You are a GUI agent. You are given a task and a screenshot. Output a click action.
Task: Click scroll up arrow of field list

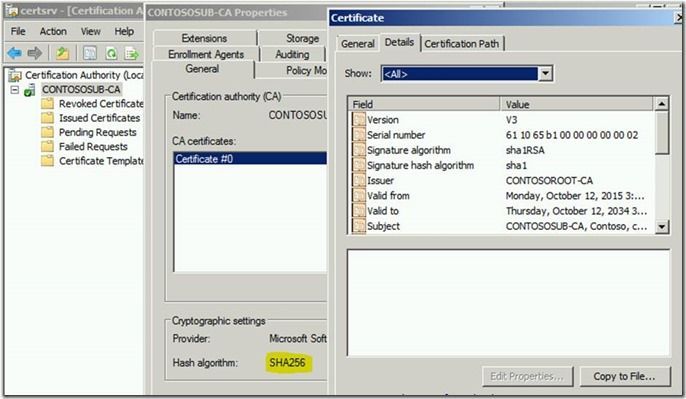[x=662, y=104]
